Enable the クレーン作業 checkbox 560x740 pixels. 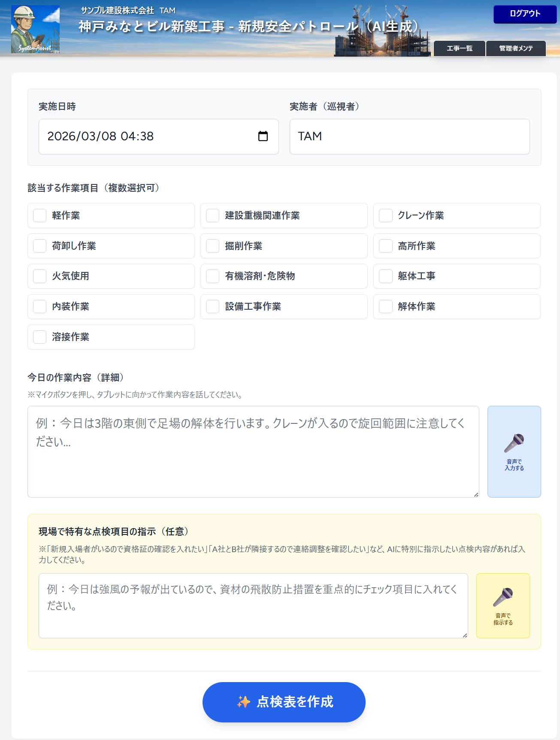[x=386, y=215]
